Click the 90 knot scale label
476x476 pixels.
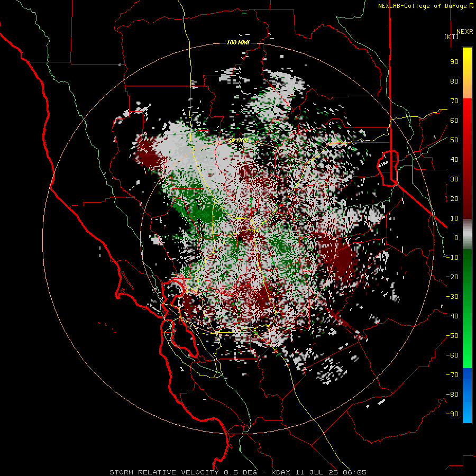pyautogui.click(x=454, y=62)
